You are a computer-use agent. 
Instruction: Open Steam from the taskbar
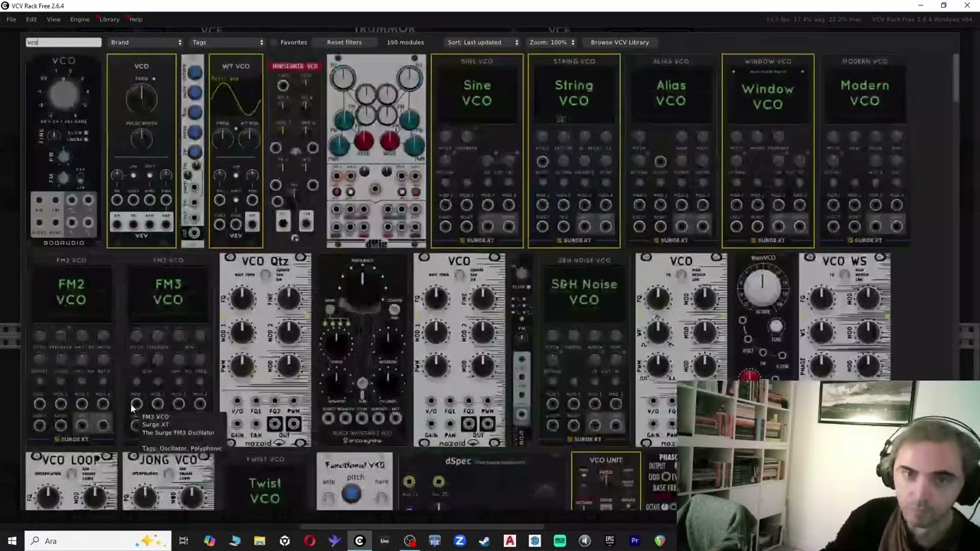(x=485, y=541)
